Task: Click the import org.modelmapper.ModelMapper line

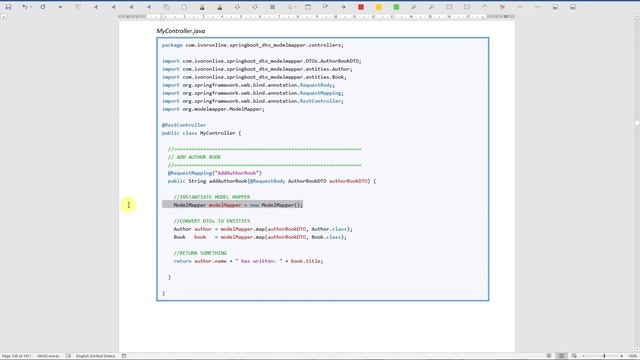Action: [x=213, y=109]
